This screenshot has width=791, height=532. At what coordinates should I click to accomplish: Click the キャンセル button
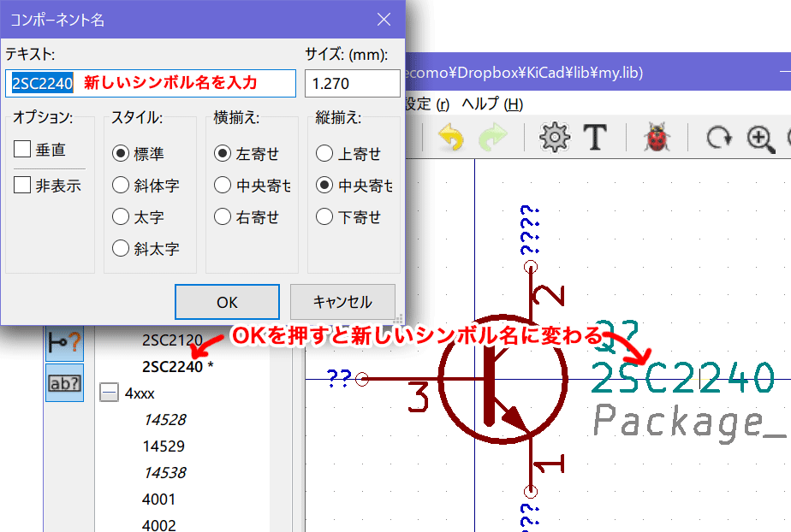pyautogui.click(x=342, y=302)
